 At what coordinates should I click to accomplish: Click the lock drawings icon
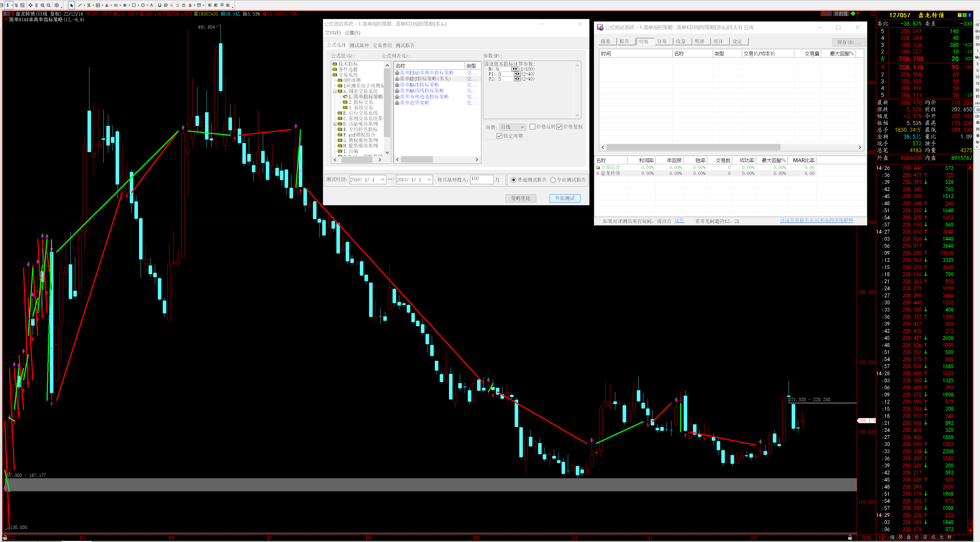(x=184, y=5)
